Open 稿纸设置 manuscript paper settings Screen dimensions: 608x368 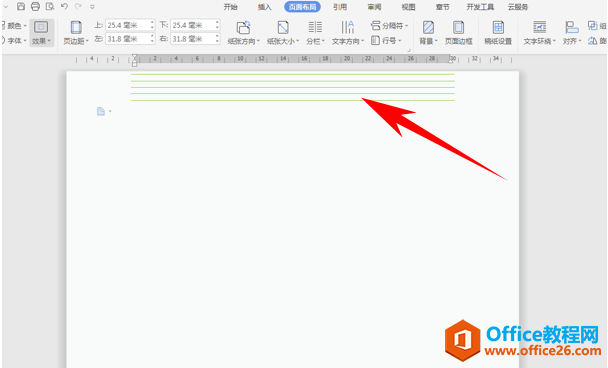pos(498,33)
